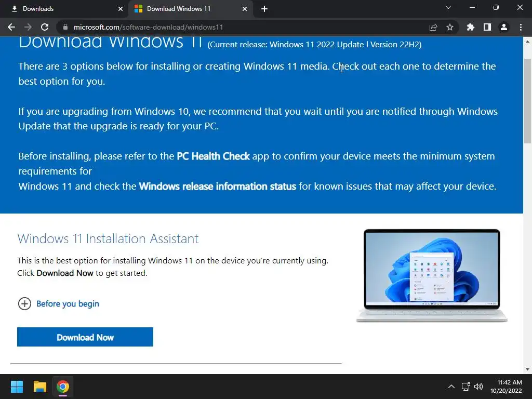Click the Chrome taskbar icon
This screenshot has height=399, width=532.
(63, 387)
